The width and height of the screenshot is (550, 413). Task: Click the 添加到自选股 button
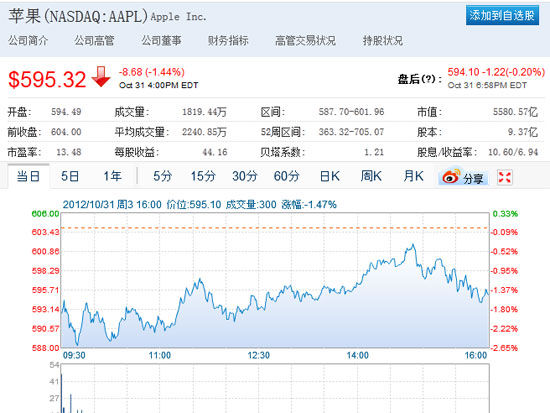pos(502,15)
